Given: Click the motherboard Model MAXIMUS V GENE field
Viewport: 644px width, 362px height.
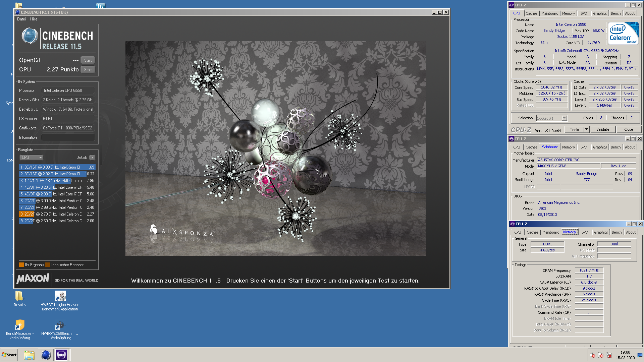Looking at the screenshot, I should tap(568, 166).
